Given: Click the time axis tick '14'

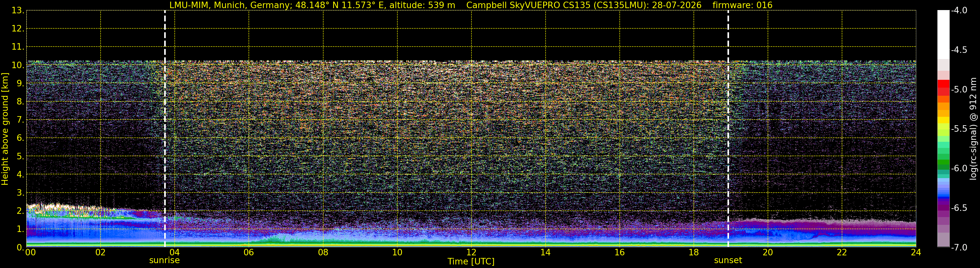Looking at the screenshot, I should tap(545, 252).
